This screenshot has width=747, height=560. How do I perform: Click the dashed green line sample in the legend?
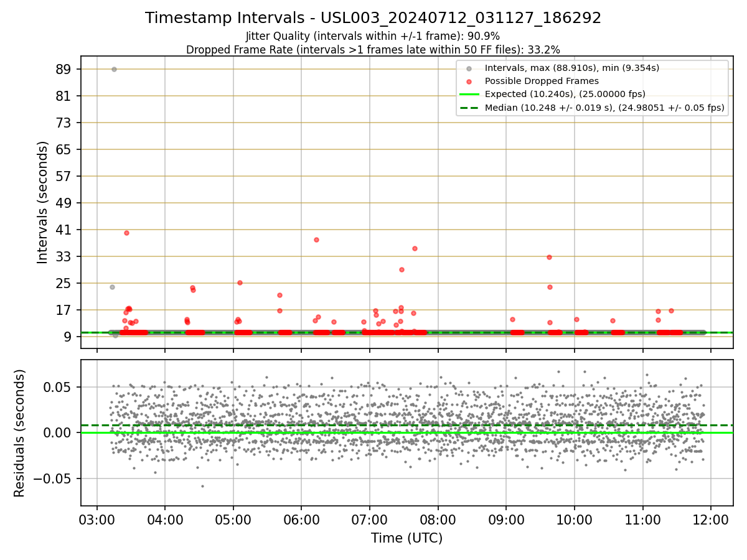coord(469,108)
